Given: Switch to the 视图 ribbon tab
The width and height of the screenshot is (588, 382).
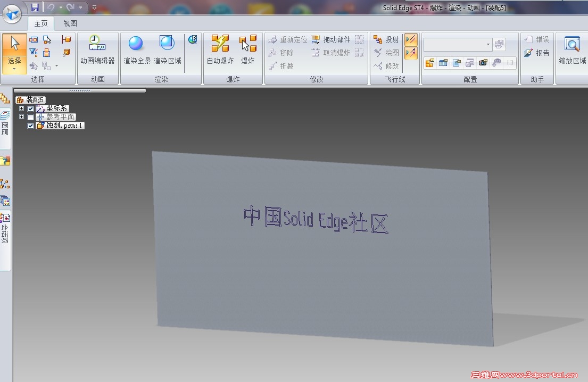Looking at the screenshot, I should click(x=70, y=23).
